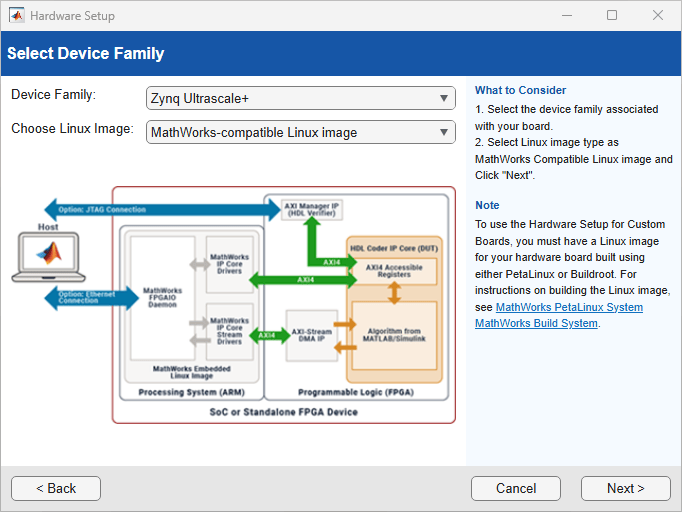
Task: Click the AXI-Stream DMA IP block
Action: 312,335
